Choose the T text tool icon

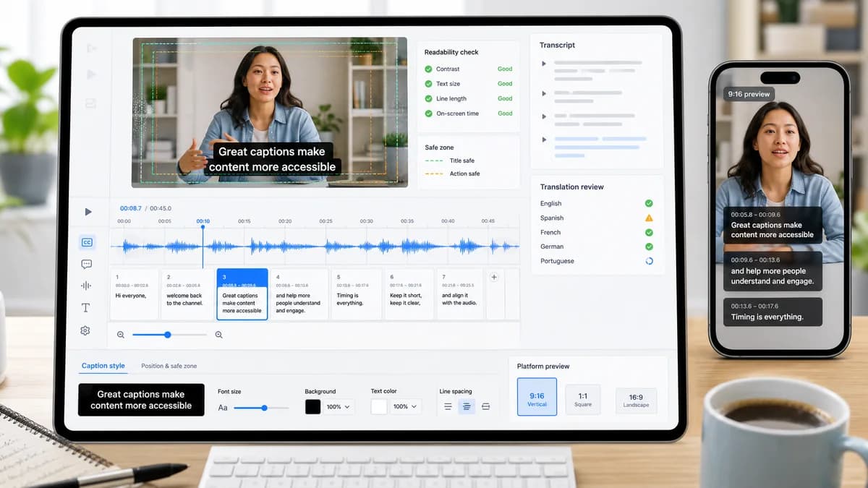[85, 308]
